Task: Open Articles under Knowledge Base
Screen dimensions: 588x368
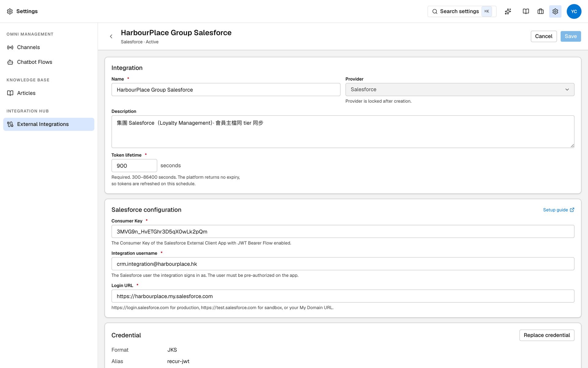Action: [49, 93]
